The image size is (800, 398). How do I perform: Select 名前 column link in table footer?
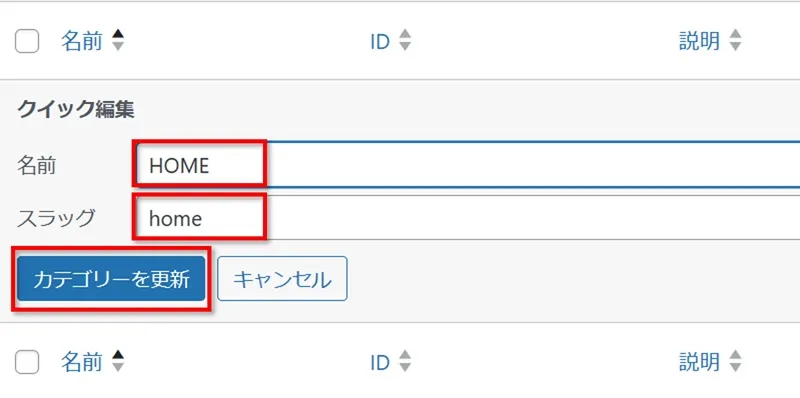[82, 362]
